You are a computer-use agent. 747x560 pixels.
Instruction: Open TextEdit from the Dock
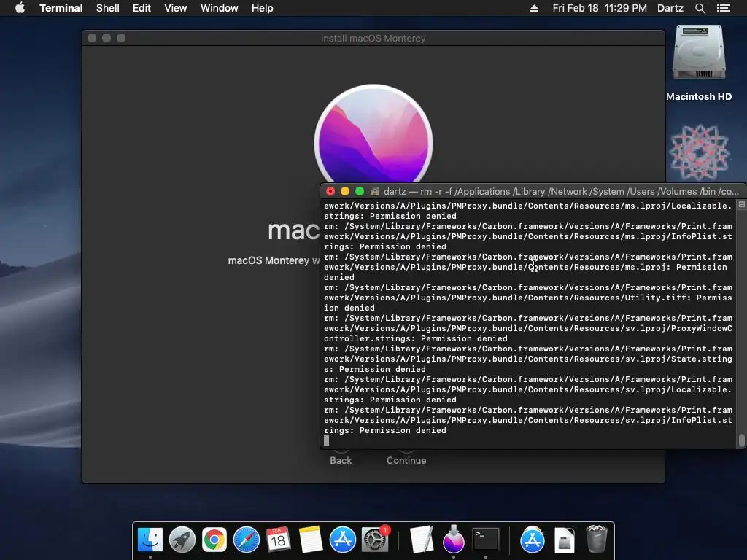point(422,540)
